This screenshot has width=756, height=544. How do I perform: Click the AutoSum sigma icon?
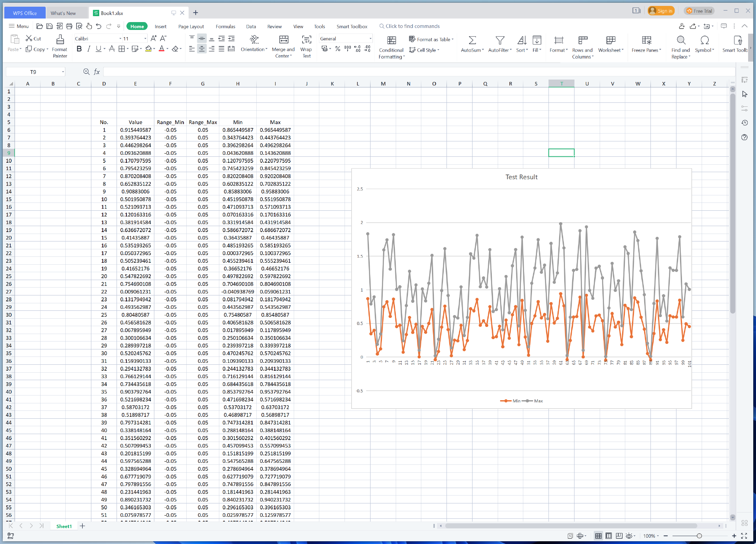[472, 40]
